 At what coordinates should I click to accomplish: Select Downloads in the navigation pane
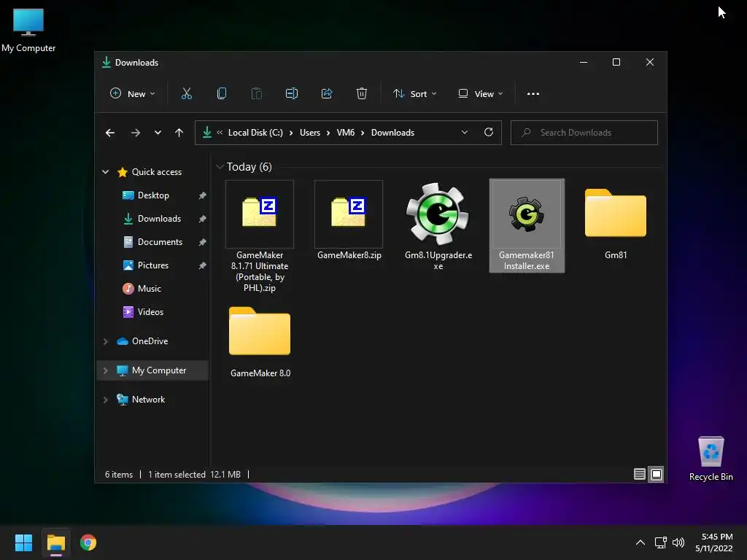[159, 219]
